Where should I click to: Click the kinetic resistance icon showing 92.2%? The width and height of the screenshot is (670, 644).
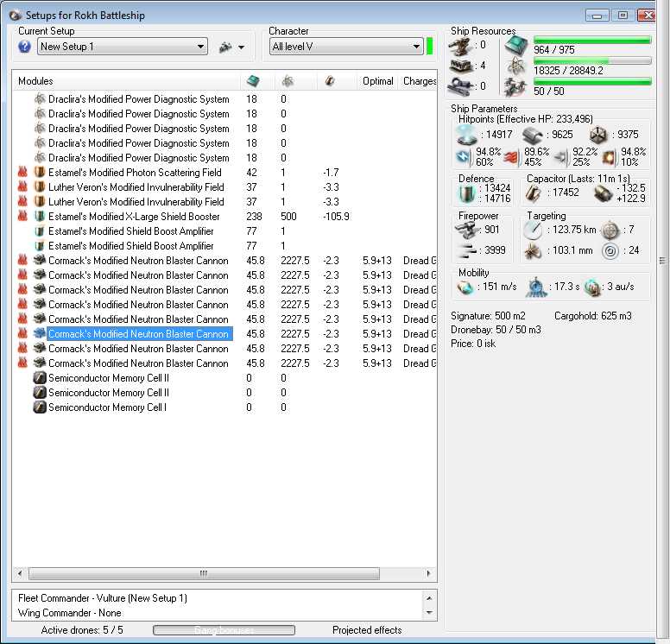561,157
